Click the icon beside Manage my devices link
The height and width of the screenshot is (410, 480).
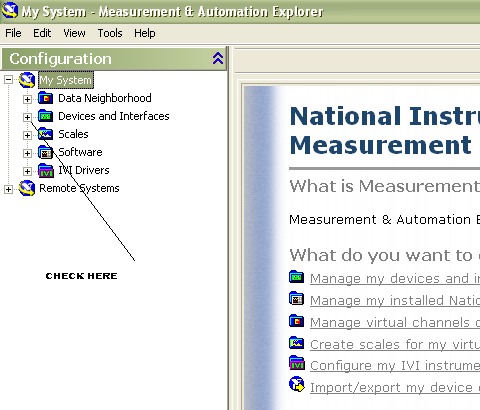(x=297, y=277)
